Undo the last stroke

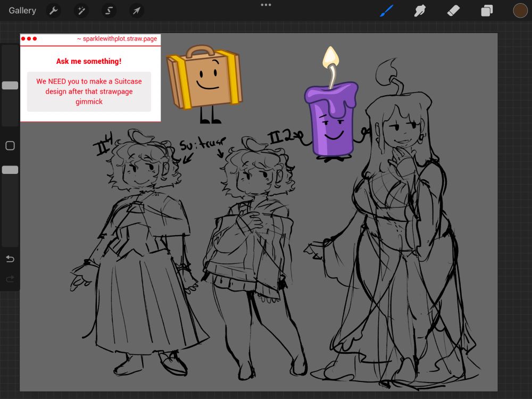point(10,259)
